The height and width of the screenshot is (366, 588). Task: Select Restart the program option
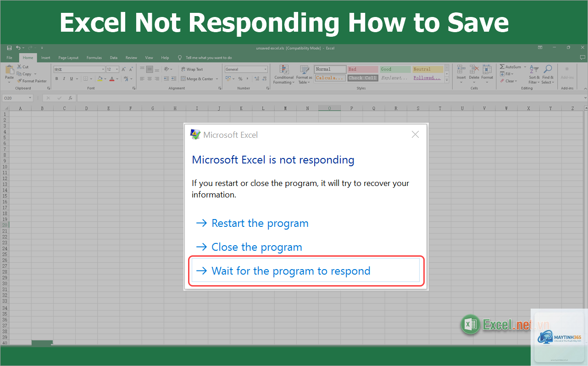point(252,223)
